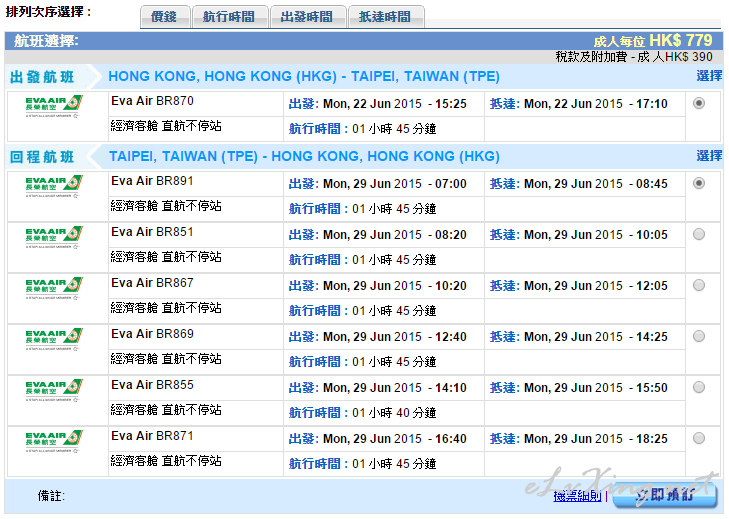Sort flights by 出發時間 tab

coord(307,17)
